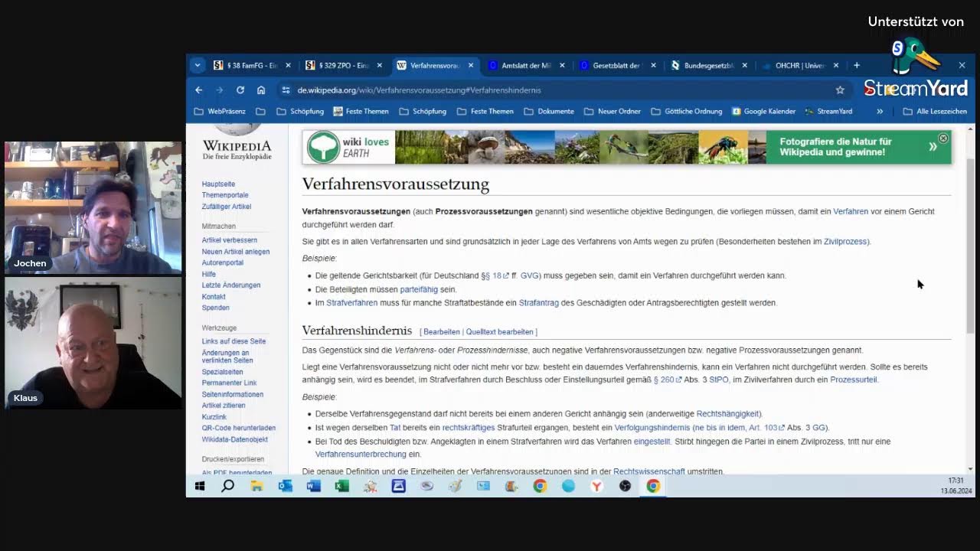Click the URL address bar
This screenshot has width=980, height=551.
563,90
